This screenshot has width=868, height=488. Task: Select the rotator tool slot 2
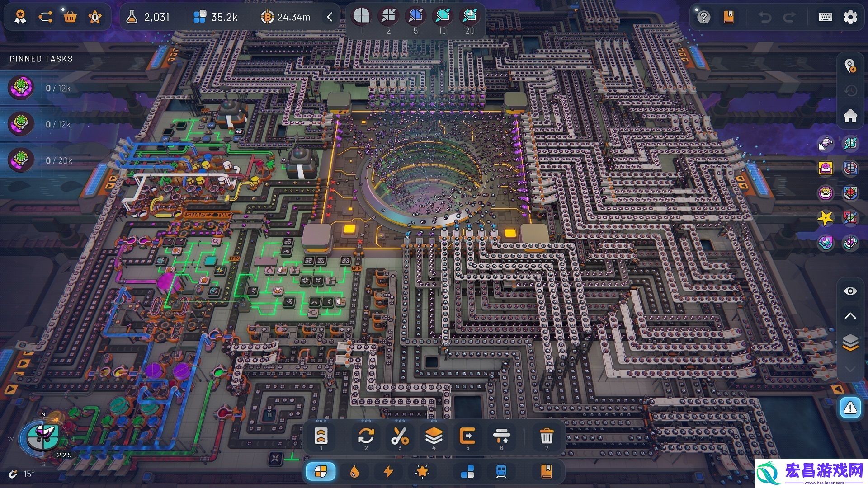click(x=366, y=437)
